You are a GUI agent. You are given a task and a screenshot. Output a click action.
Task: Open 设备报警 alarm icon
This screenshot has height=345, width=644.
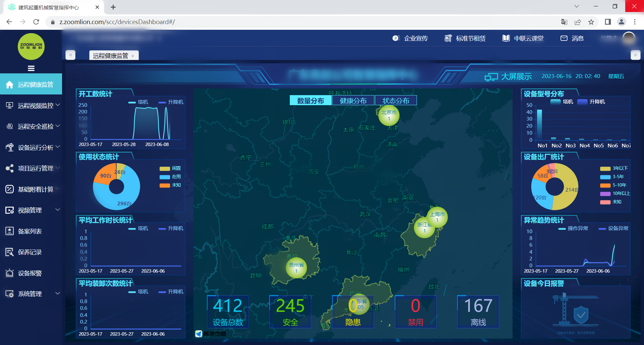[x=9, y=273]
